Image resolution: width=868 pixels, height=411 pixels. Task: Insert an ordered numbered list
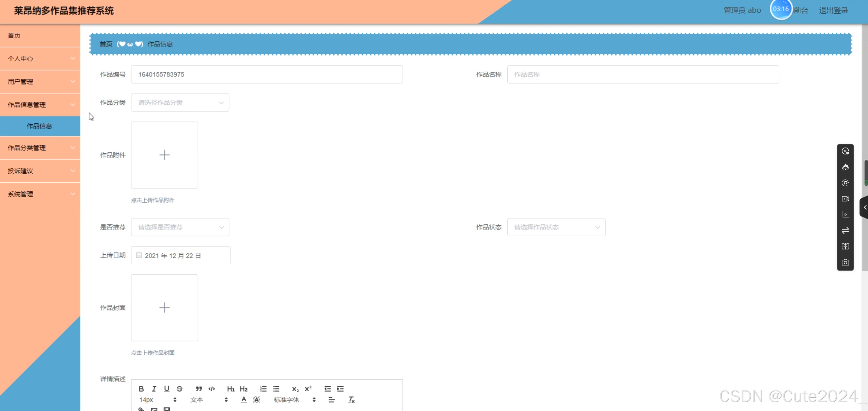[263, 389]
